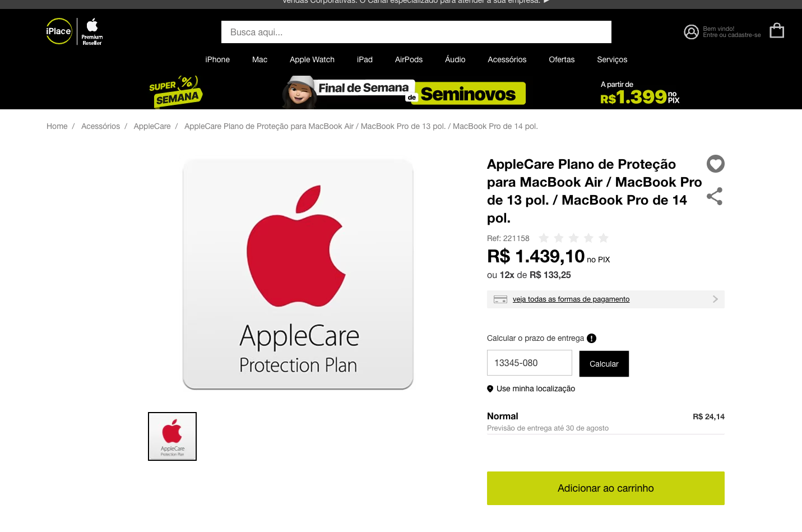The height and width of the screenshot is (532, 802).
Task: Focus the Busca aqui search field
Action: coord(416,32)
